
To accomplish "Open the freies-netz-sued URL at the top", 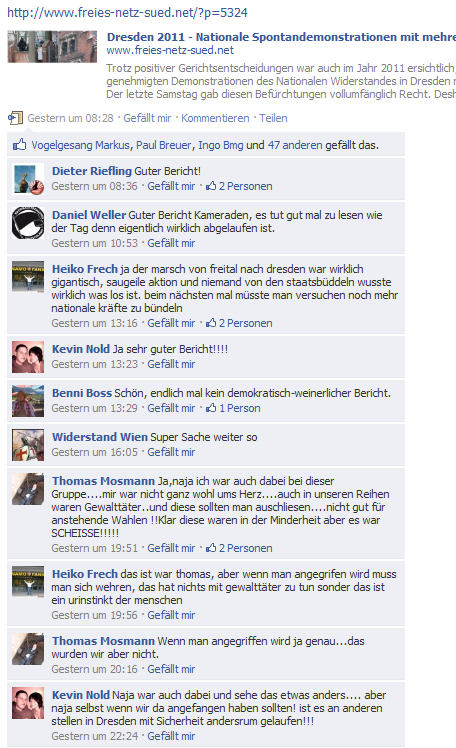I will coord(127,12).
